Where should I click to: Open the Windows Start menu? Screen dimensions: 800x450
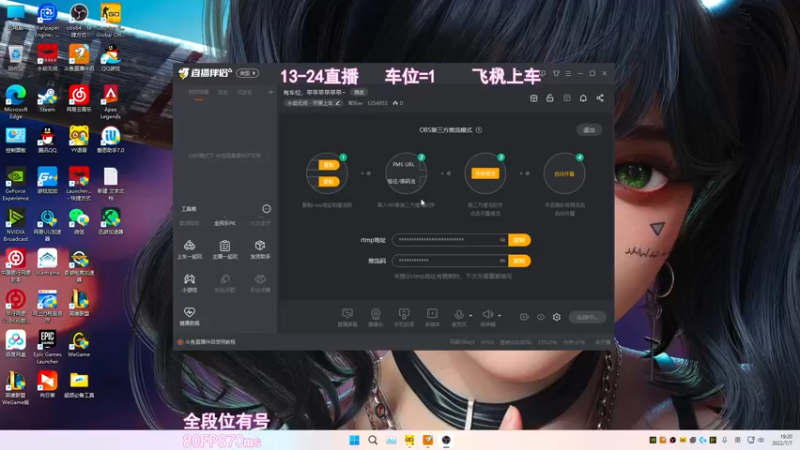pyautogui.click(x=354, y=440)
